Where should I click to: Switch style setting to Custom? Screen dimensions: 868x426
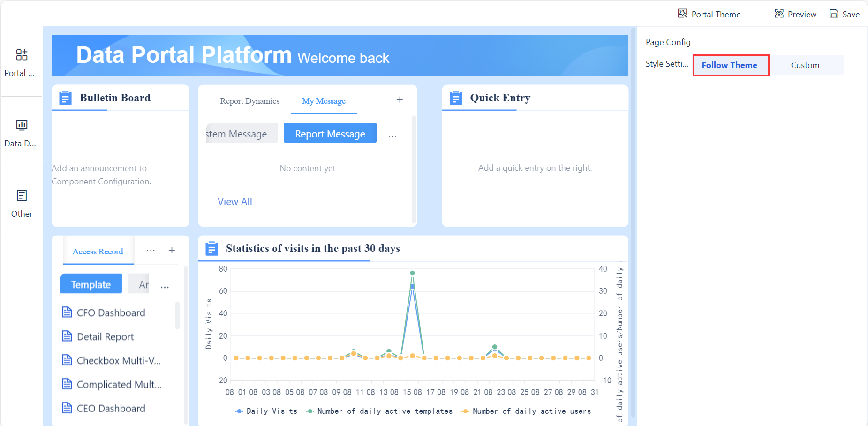click(805, 65)
